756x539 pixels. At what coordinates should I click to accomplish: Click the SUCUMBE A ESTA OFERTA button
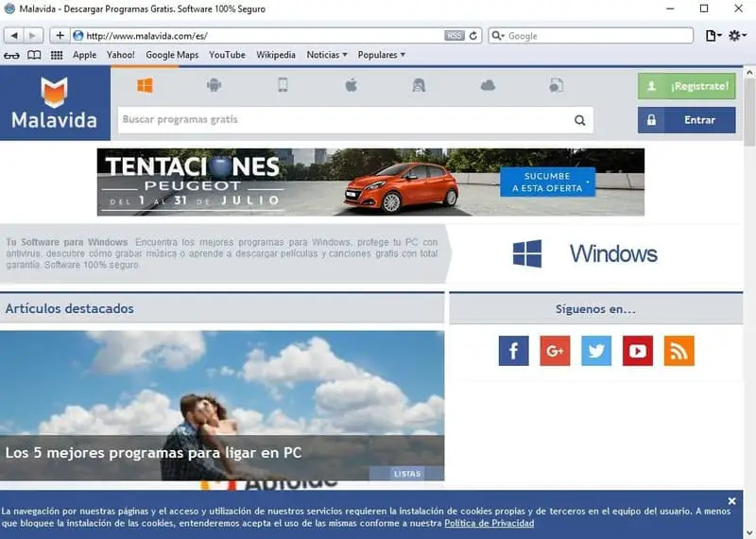[547, 182]
